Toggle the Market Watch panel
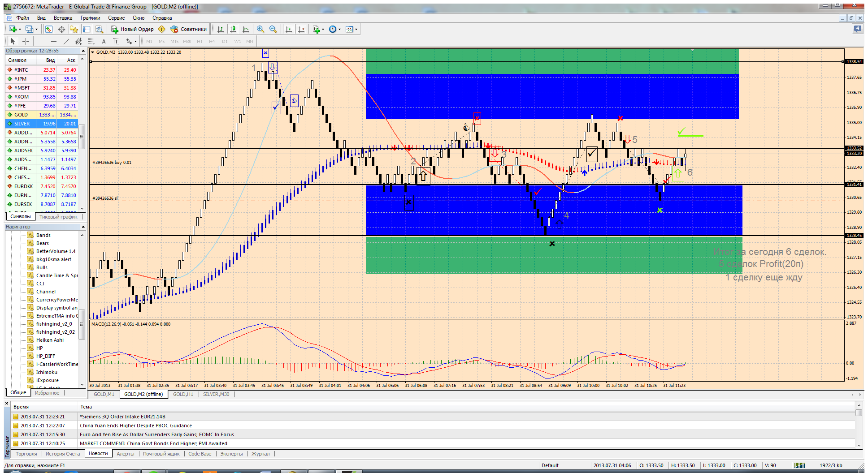 coord(49,29)
